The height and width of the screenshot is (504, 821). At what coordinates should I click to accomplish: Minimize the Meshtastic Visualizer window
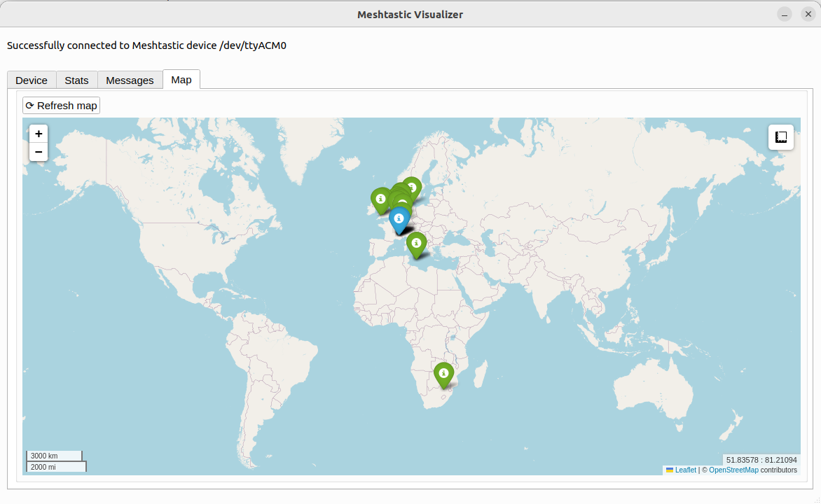(x=785, y=15)
